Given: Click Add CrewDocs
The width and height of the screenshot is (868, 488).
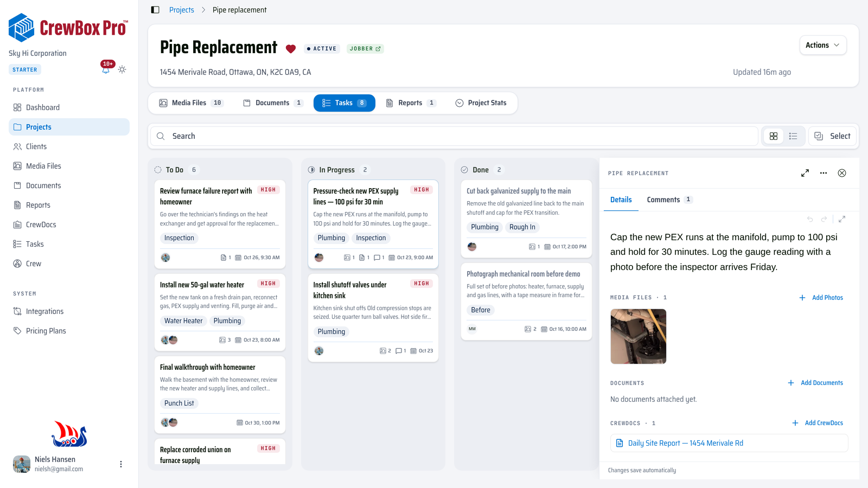Looking at the screenshot, I should tap(818, 423).
